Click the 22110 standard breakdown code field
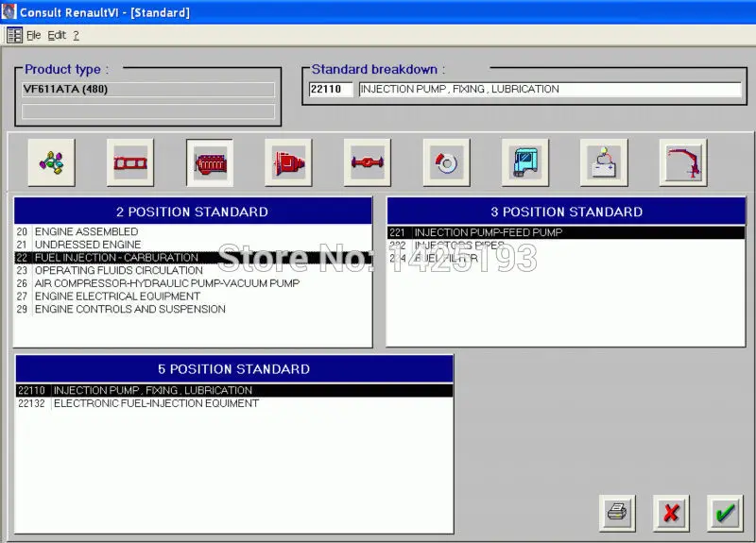Viewport: 756px width, 543px height. tap(331, 89)
